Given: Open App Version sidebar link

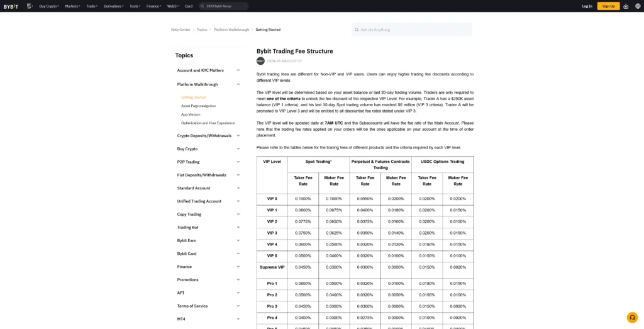Looking at the screenshot, I should (x=191, y=114).
